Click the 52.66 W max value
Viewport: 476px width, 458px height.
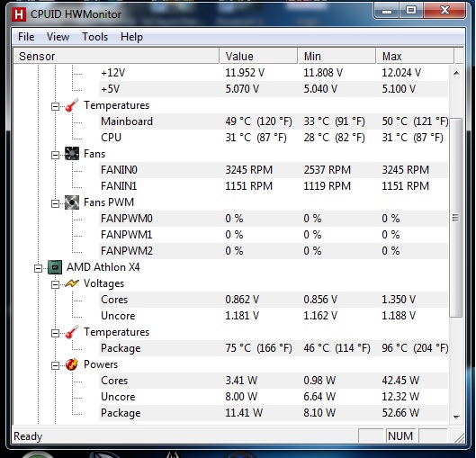(x=400, y=413)
